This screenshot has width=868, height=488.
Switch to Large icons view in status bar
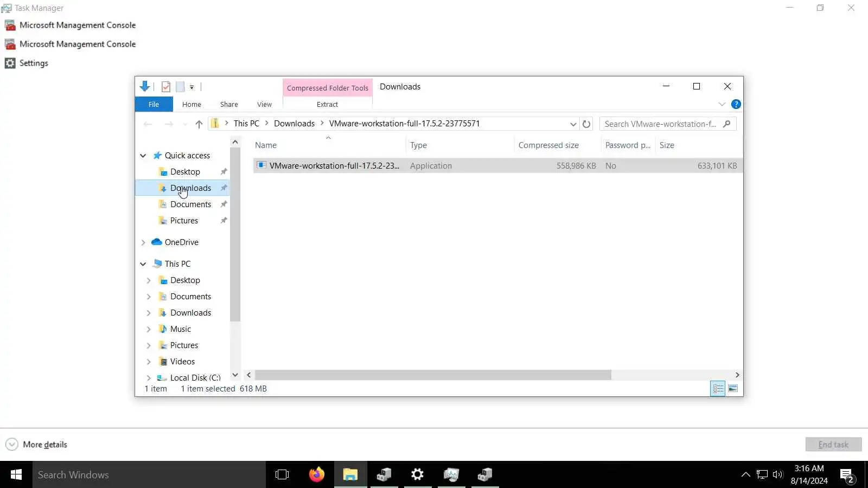(733, 389)
